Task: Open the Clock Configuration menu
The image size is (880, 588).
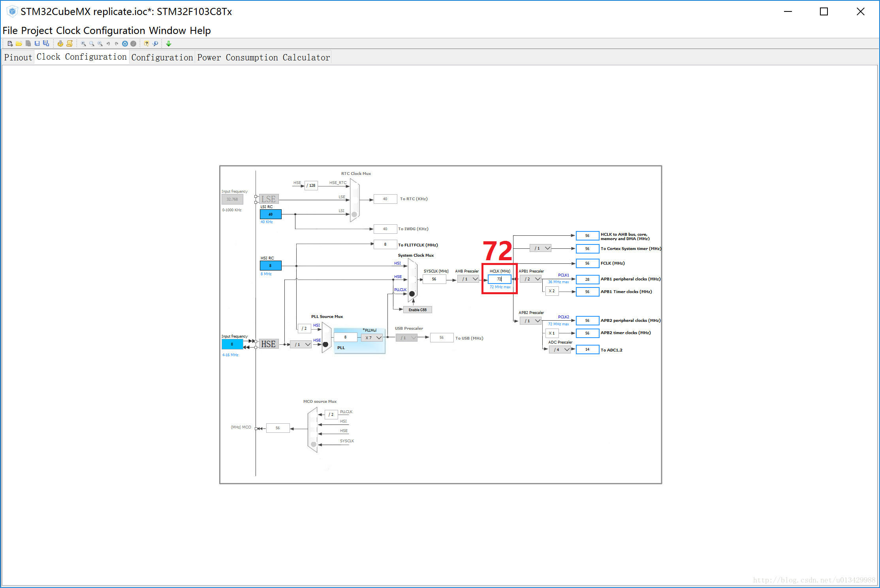Action: pyautogui.click(x=101, y=30)
